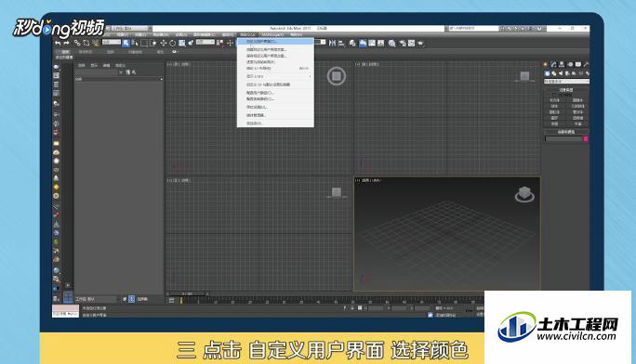Choose 首选项 at the bottom of the menu

point(275,123)
